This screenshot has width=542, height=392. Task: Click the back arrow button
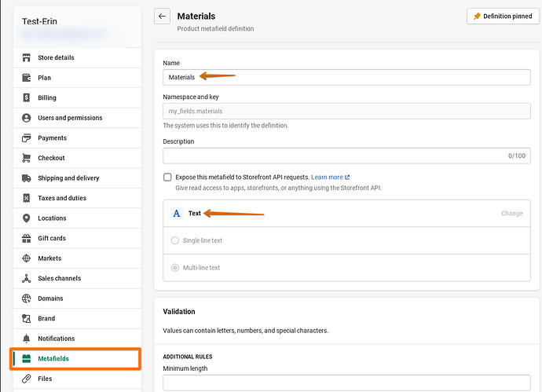(x=163, y=16)
